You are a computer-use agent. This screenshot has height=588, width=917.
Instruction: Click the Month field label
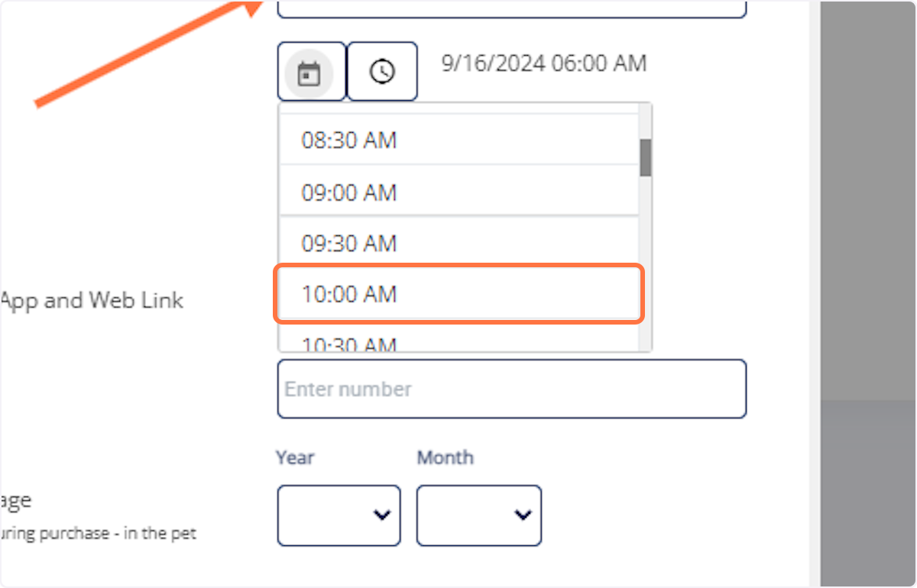pyautogui.click(x=446, y=457)
